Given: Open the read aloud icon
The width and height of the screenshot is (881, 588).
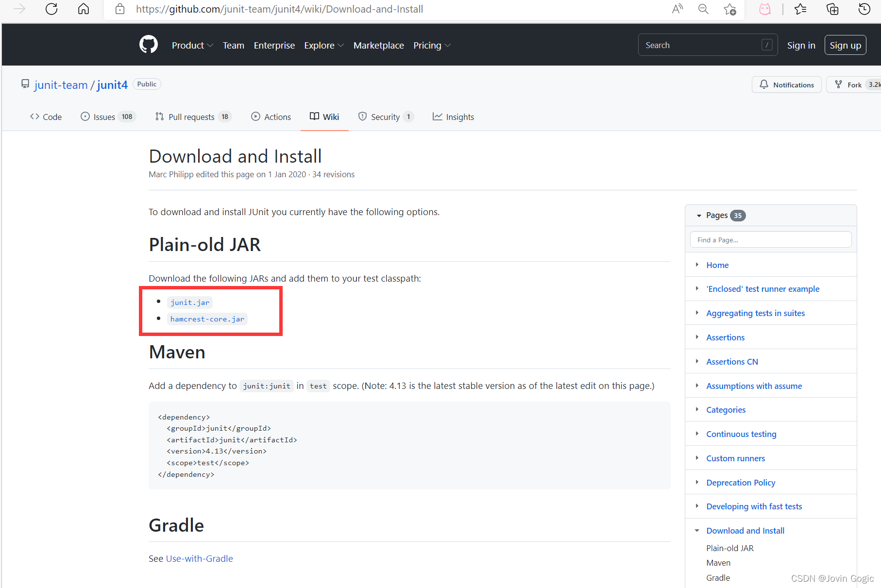Looking at the screenshot, I should (x=678, y=9).
